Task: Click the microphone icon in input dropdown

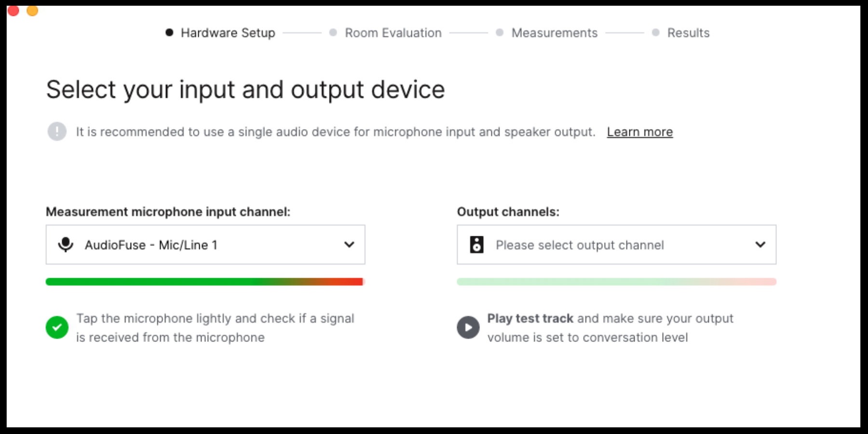Action: tap(66, 244)
